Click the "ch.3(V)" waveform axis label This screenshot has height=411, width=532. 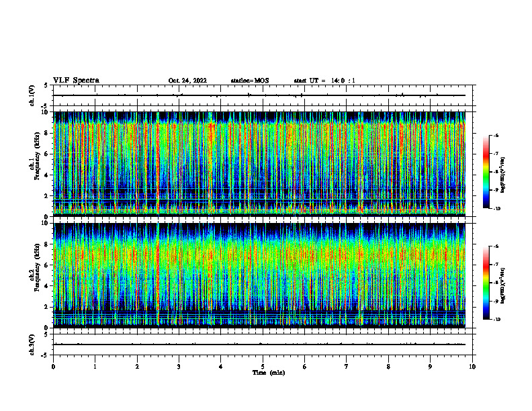(x=32, y=345)
